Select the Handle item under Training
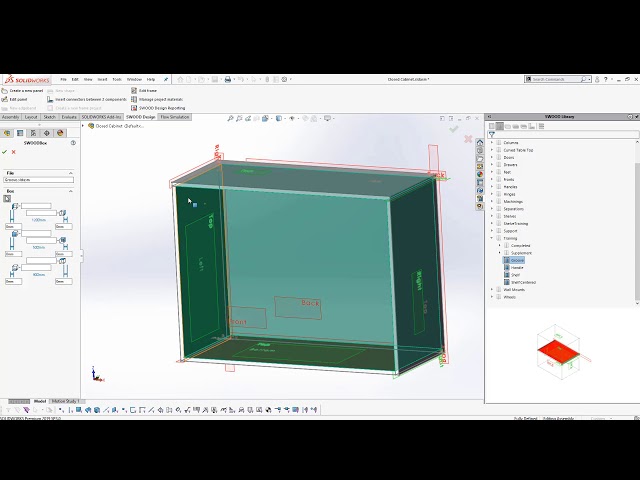Image resolution: width=640 pixels, height=480 pixels. 514,268
